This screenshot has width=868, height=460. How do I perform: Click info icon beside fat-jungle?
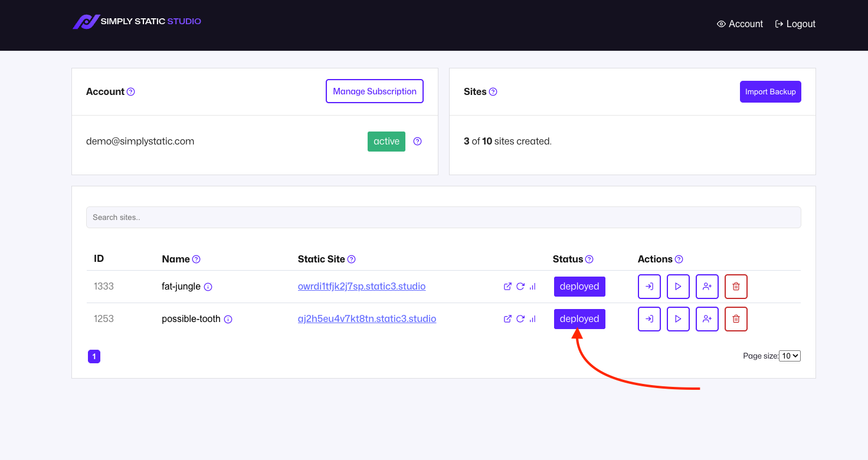click(x=208, y=287)
